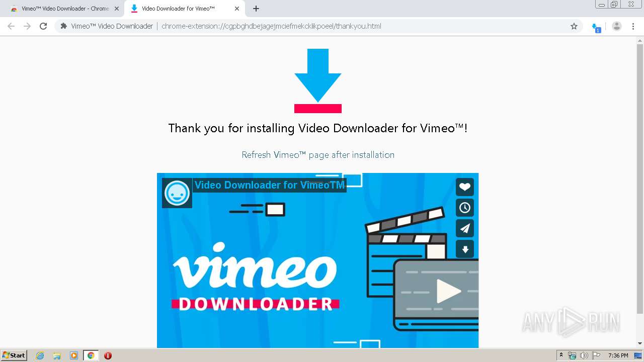Click the Share paper plane icon

pyautogui.click(x=465, y=228)
